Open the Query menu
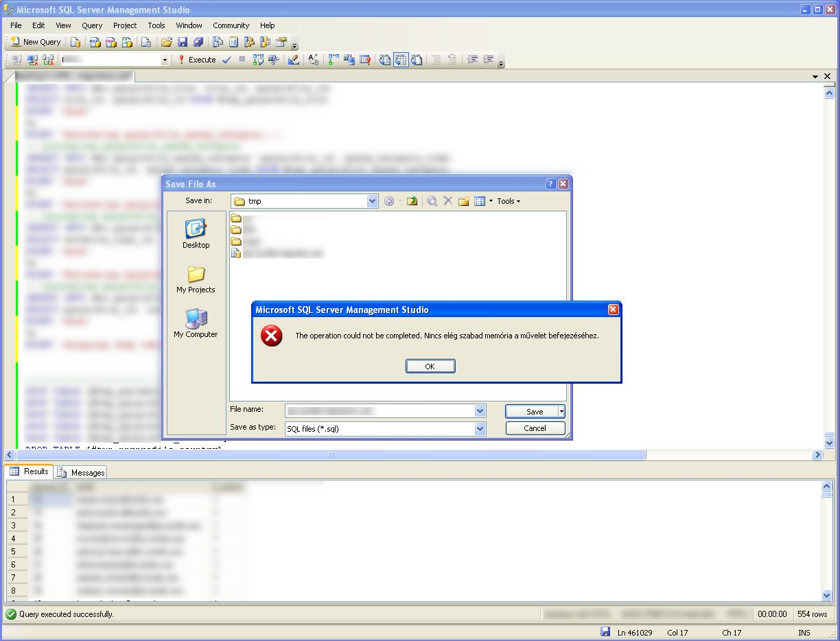This screenshot has height=641, width=840. 92,25
